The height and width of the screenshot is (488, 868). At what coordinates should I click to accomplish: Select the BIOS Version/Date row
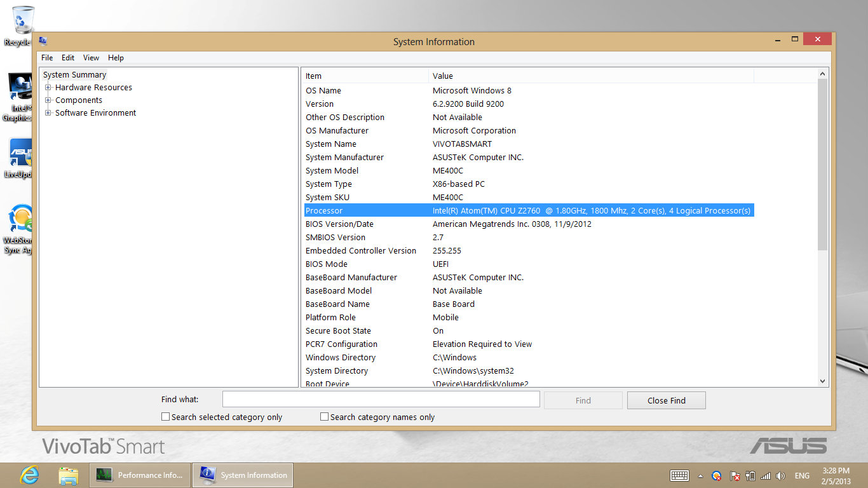point(529,224)
